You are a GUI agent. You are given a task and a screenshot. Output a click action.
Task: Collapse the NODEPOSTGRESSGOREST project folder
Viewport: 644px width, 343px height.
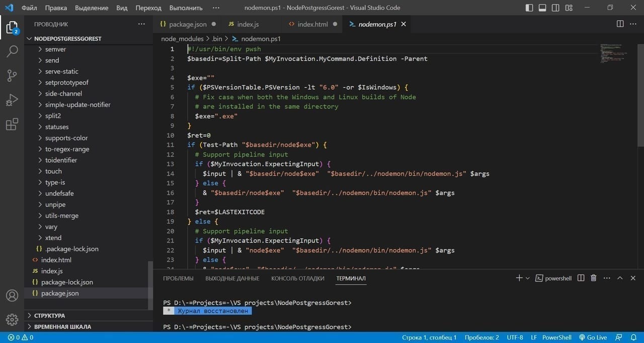point(68,38)
